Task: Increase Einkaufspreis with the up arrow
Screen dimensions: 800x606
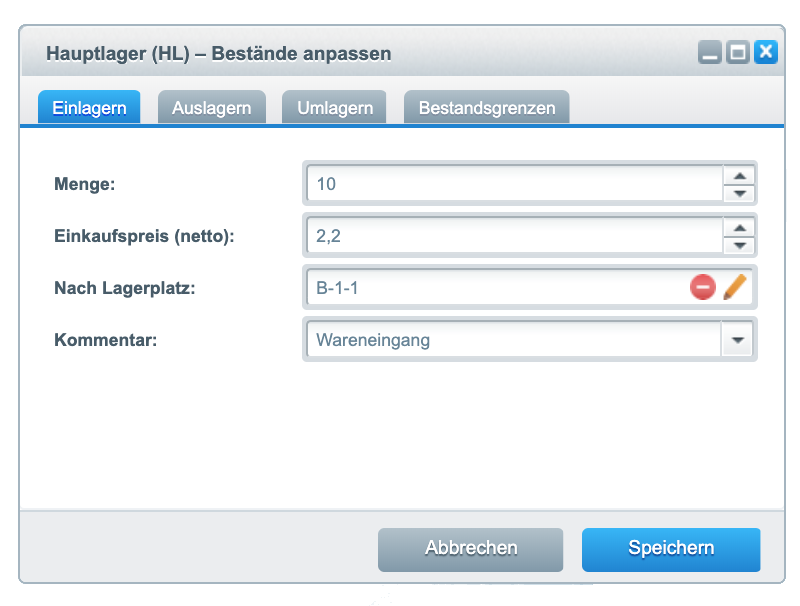Action: pyautogui.click(x=739, y=227)
